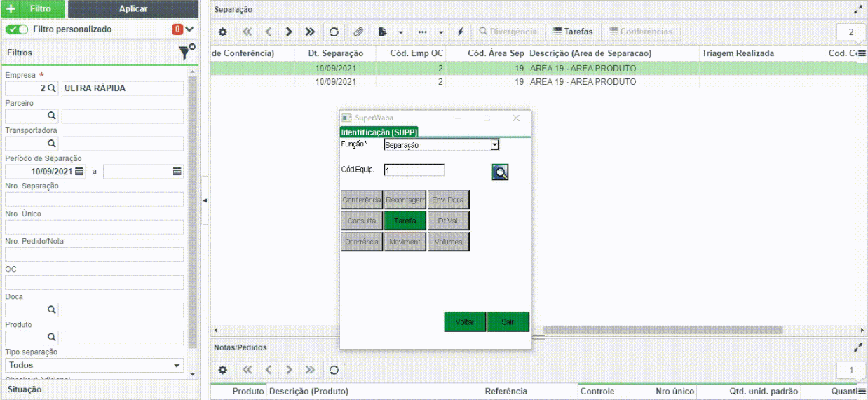This screenshot has width=868, height=400.
Task: Open the Tarefas tab in toolbar
Action: [x=573, y=32]
